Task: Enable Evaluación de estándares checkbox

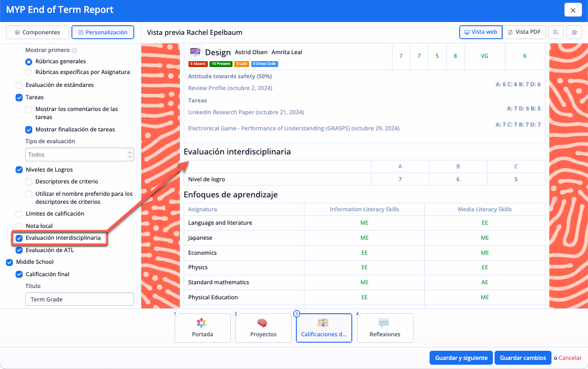Action: [x=19, y=85]
